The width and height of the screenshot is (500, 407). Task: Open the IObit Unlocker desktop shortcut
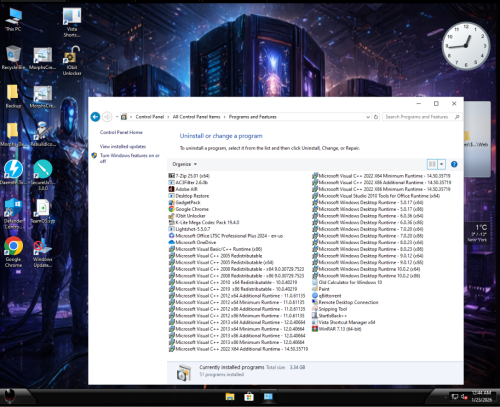[x=72, y=61]
